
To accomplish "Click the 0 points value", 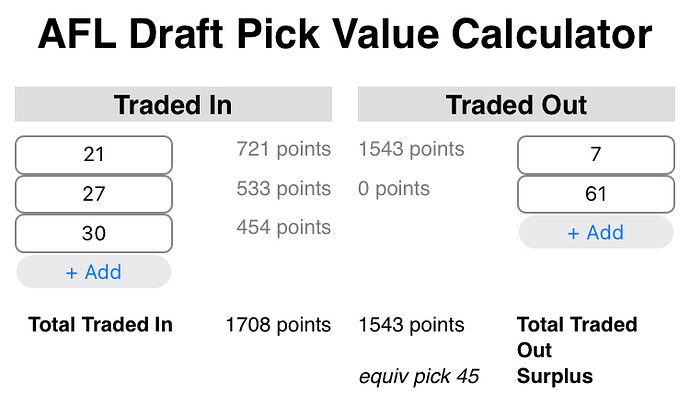I will pos(394,189).
